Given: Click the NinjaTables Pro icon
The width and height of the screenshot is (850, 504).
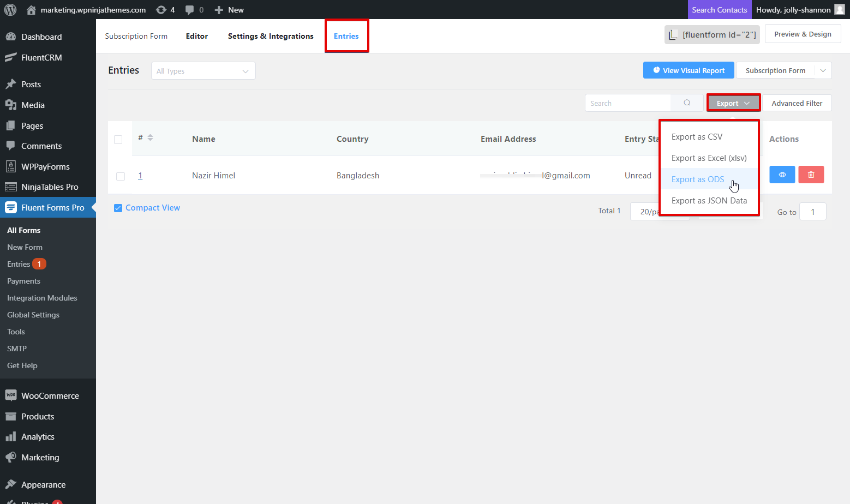Looking at the screenshot, I should point(10,187).
